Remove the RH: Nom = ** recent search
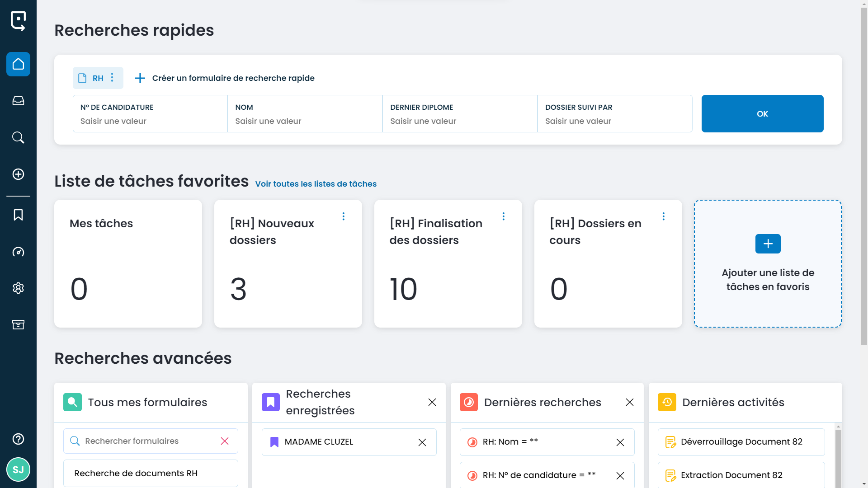Screen dimensions: 868x488 tap(620, 442)
